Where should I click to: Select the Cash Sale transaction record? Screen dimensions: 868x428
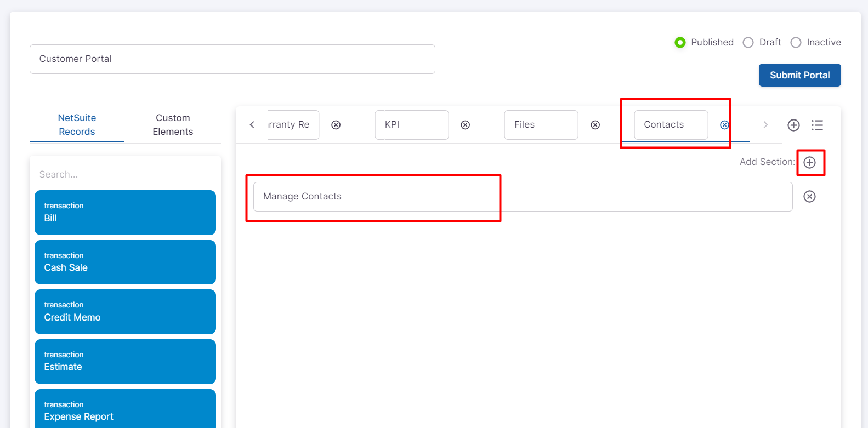(125, 262)
